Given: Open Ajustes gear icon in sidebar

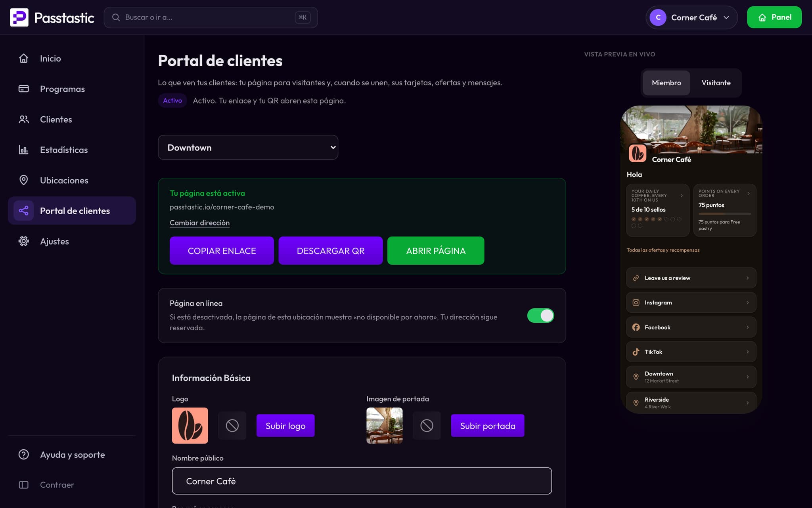Looking at the screenshot, I should (x=24, y=241).
